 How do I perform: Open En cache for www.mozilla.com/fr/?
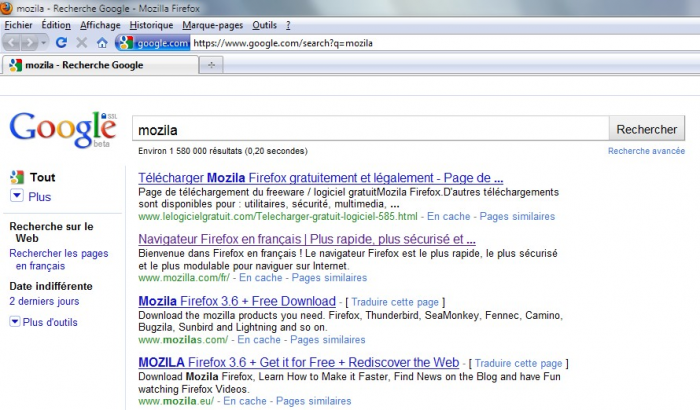[x=260, y=278]
